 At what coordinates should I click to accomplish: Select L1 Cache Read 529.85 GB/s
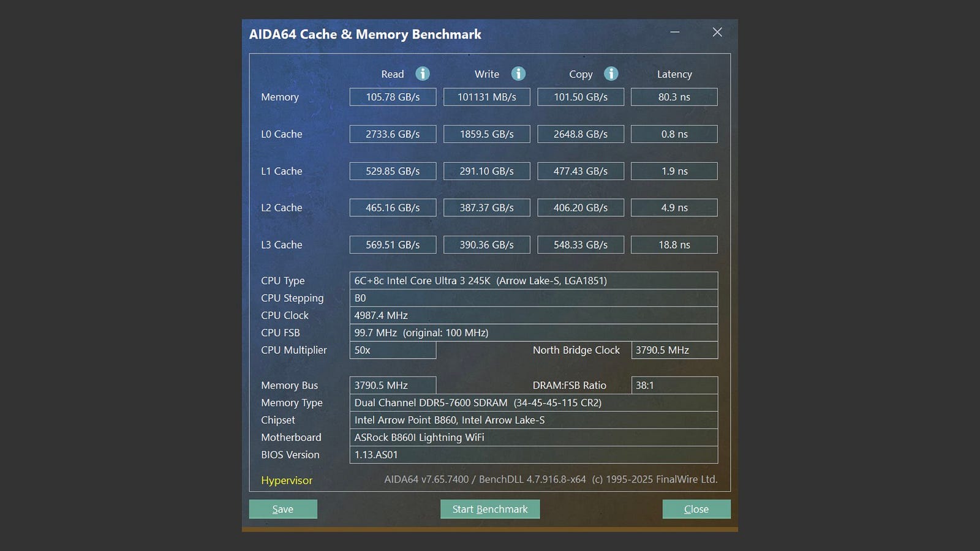tap(393, 171)
